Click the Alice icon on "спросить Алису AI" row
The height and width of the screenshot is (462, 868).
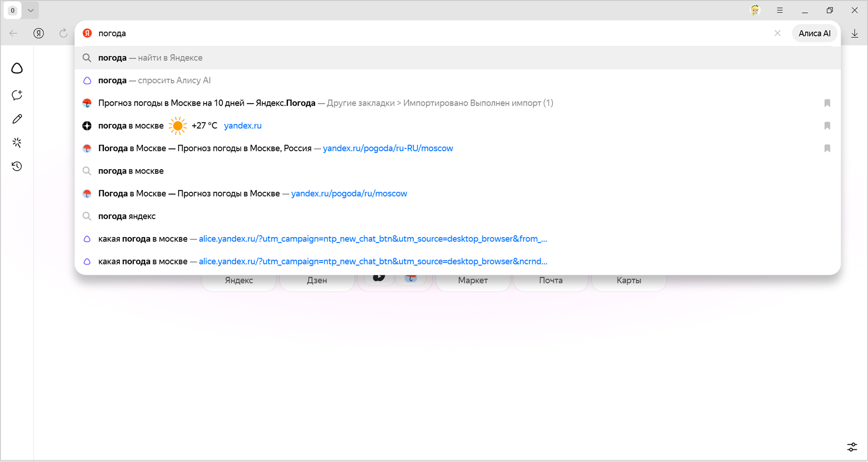(x=87, y=80)
